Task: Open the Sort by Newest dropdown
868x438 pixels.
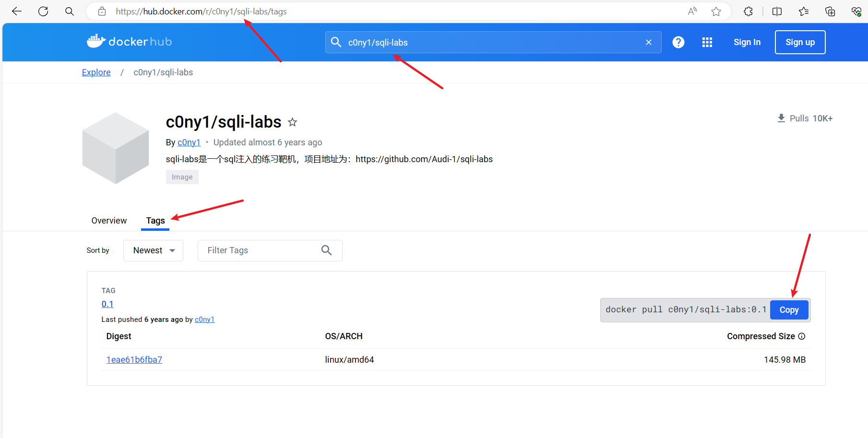Action: coord(153,250)
